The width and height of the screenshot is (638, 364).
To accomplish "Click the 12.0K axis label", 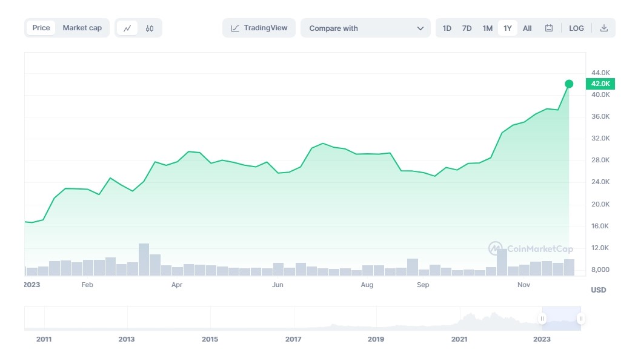I will tap(600, 248).
